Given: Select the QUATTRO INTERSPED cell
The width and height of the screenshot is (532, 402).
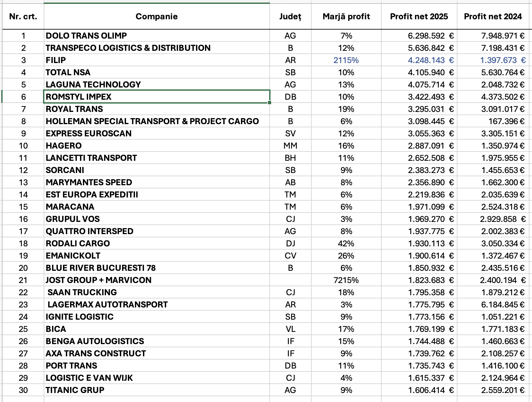Looking at the screenshot, I should tap(157, 231).
